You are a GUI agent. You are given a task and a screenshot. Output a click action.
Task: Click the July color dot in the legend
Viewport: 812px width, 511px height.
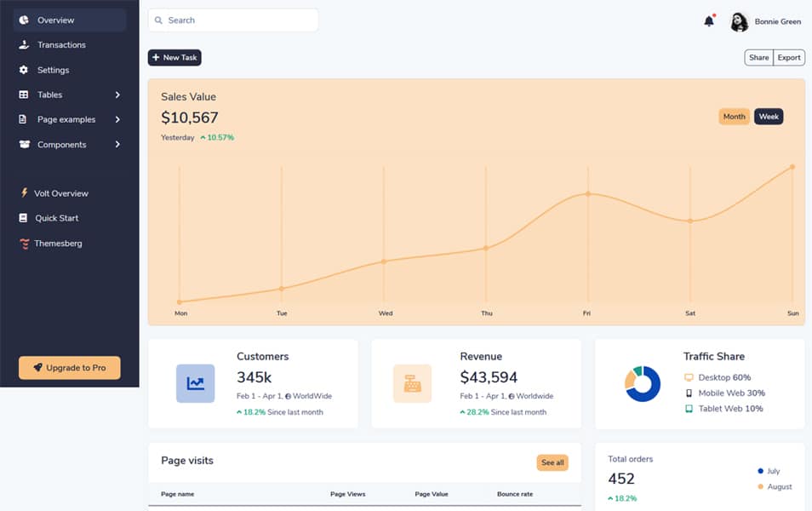[x=758, y=471]
